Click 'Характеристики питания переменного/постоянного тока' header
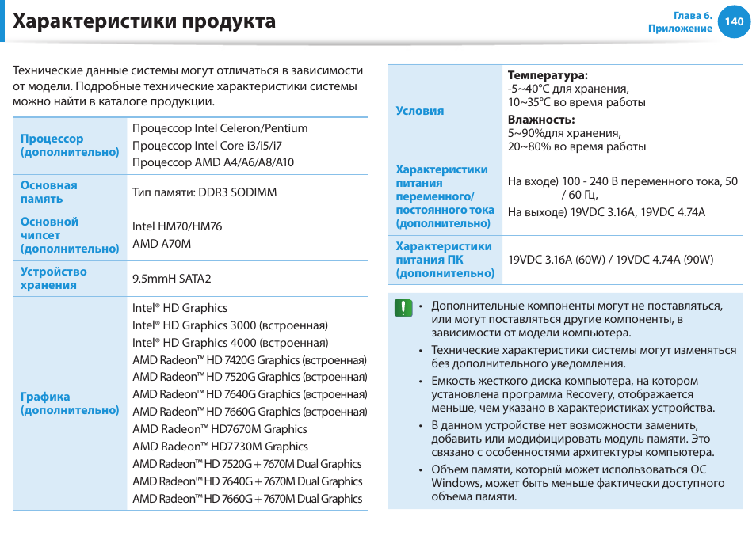The image size is (756, 536). tap(445, 196)
